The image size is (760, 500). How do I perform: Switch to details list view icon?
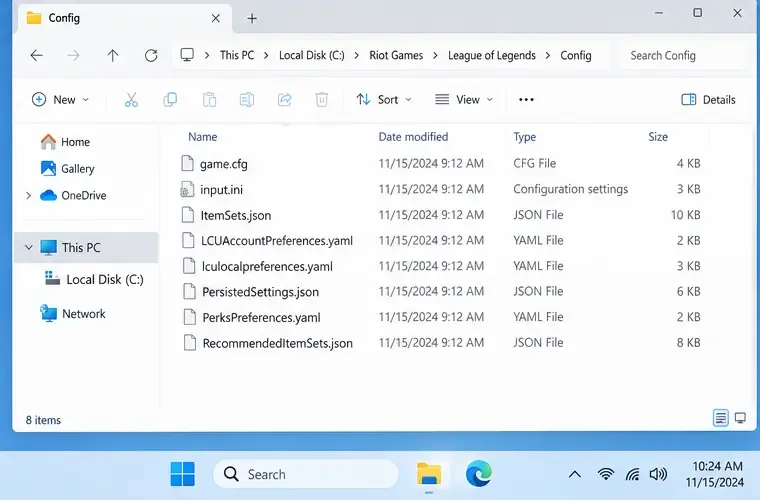pos(721,418)
